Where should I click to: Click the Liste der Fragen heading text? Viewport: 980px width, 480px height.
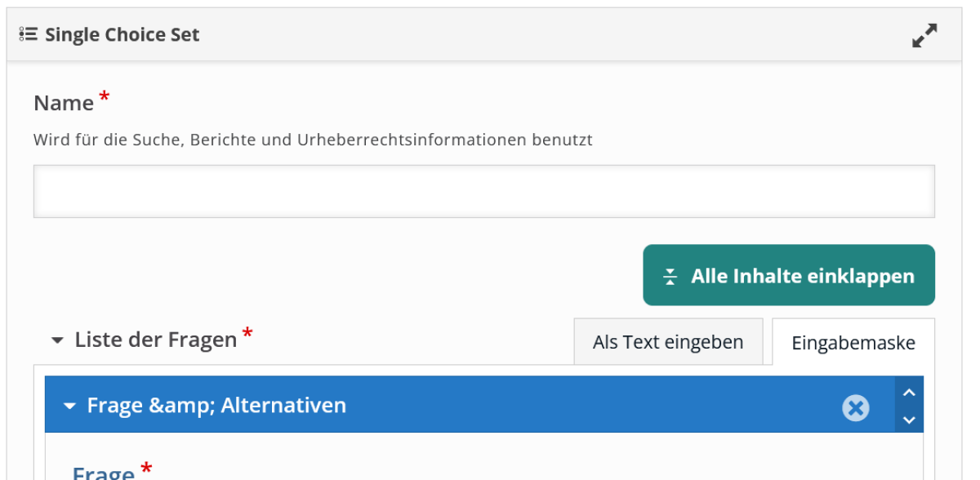155,340
